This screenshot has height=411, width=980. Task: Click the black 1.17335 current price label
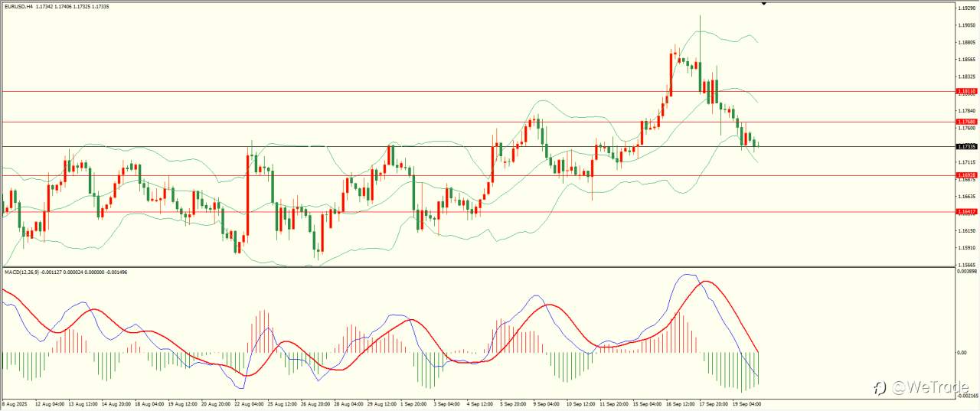click(x=967, y=146)
